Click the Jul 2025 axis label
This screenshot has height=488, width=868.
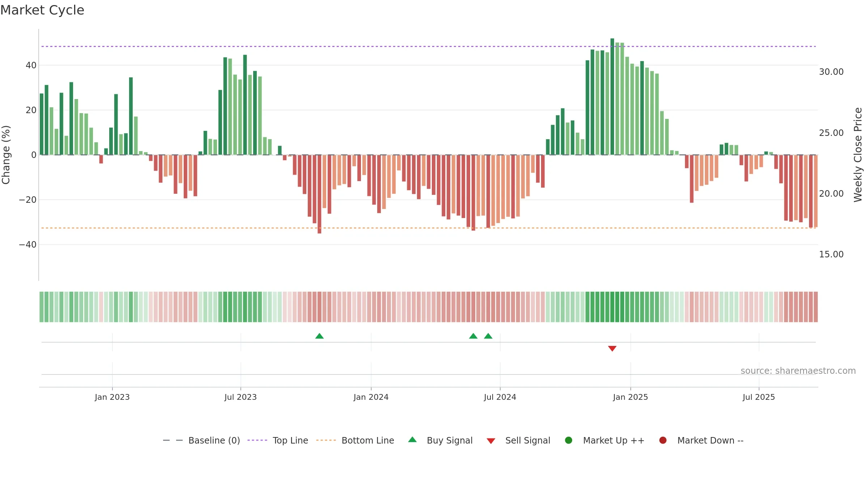tap(759, 397)
